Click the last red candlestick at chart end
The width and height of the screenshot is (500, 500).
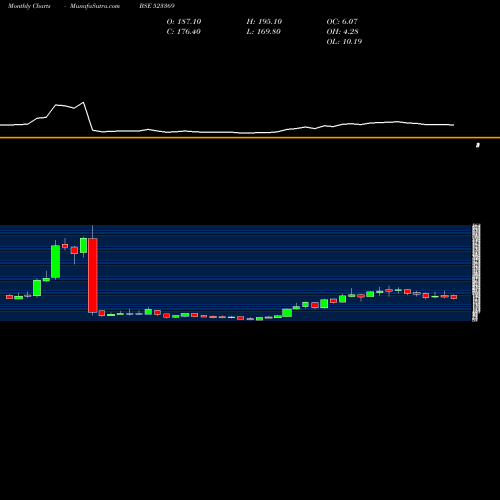pos(454,297)
